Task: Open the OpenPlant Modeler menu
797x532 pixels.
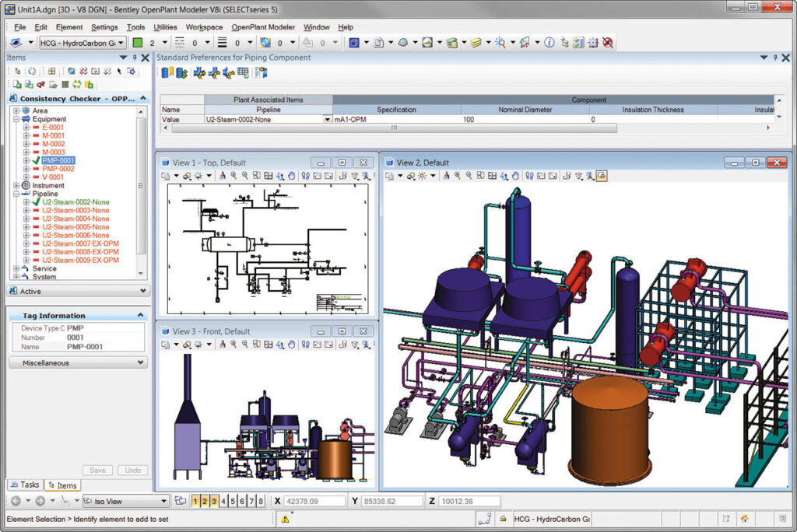Action: (263, 27)
